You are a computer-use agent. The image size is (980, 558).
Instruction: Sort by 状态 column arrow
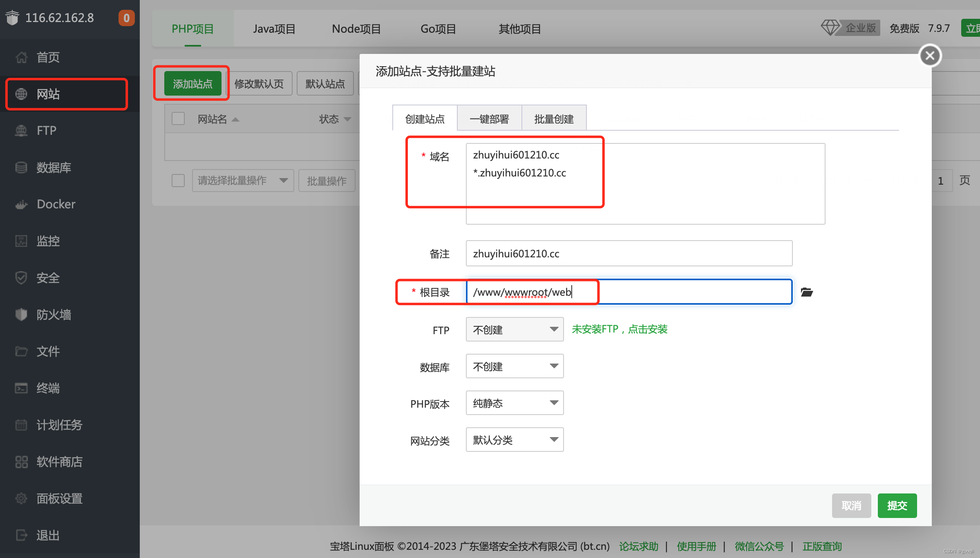click(x=347, y=119)
